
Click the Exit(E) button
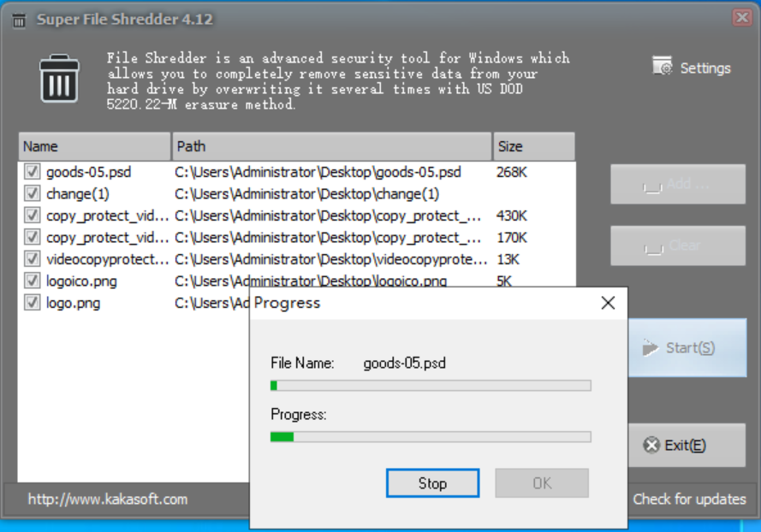coord(687,446)
